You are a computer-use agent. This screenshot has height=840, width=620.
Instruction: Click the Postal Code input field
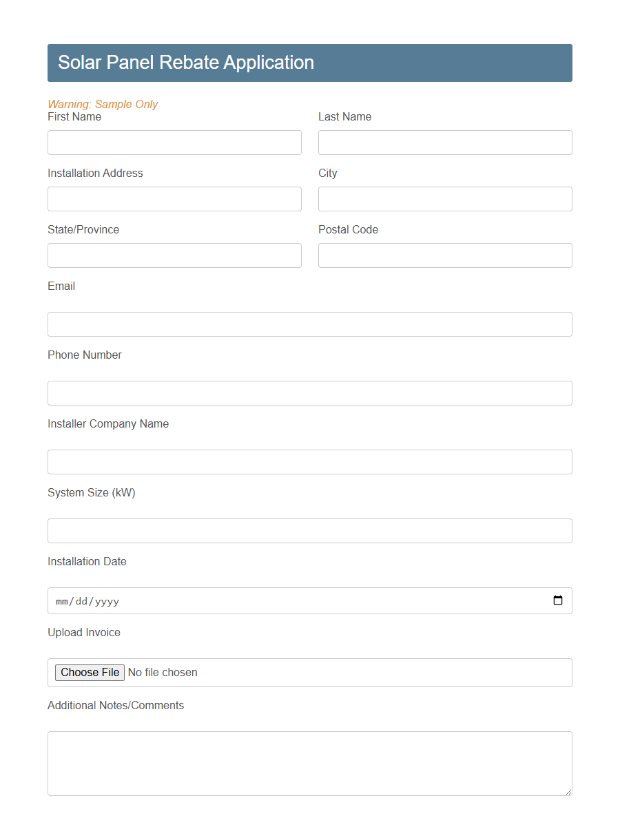(445, 255)
